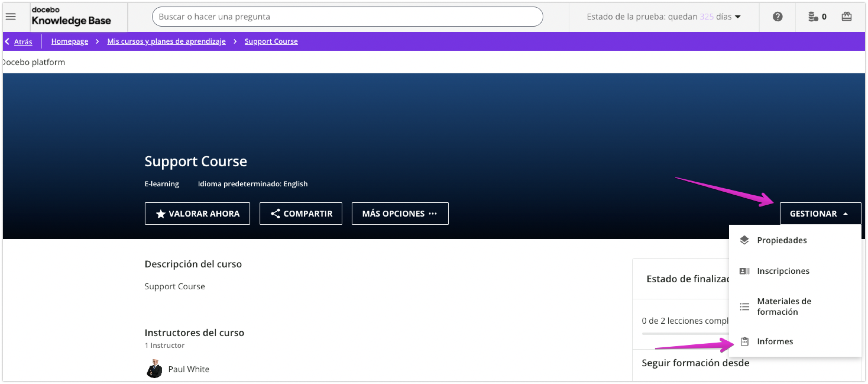
Task: Click the help question mark icon
Action: pyautogui.click(x=777, y=17)
